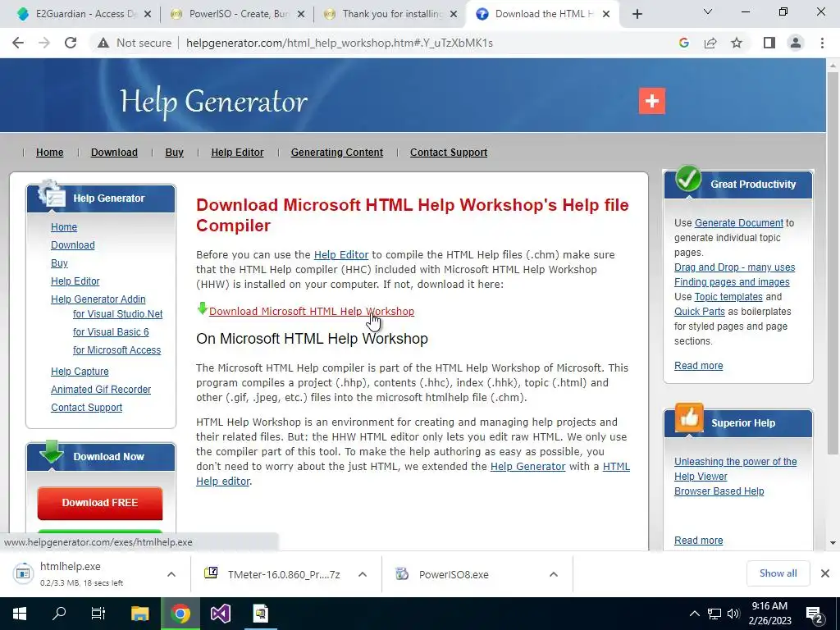Open Finding pages and images link
Viewport: 840px width, 630px height.
(x=732, y=282)
